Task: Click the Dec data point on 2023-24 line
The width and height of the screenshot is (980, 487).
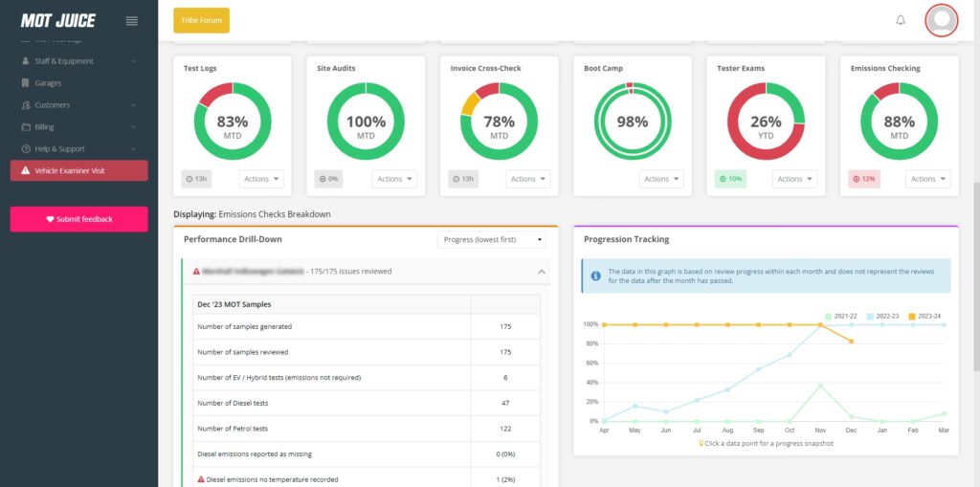Action: click(851, 342)
